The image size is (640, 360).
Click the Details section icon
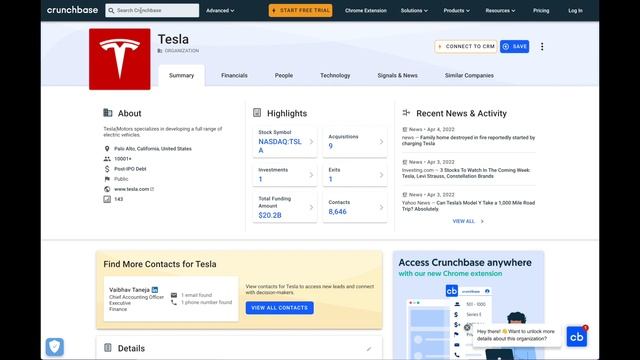(x=108, y=348)
